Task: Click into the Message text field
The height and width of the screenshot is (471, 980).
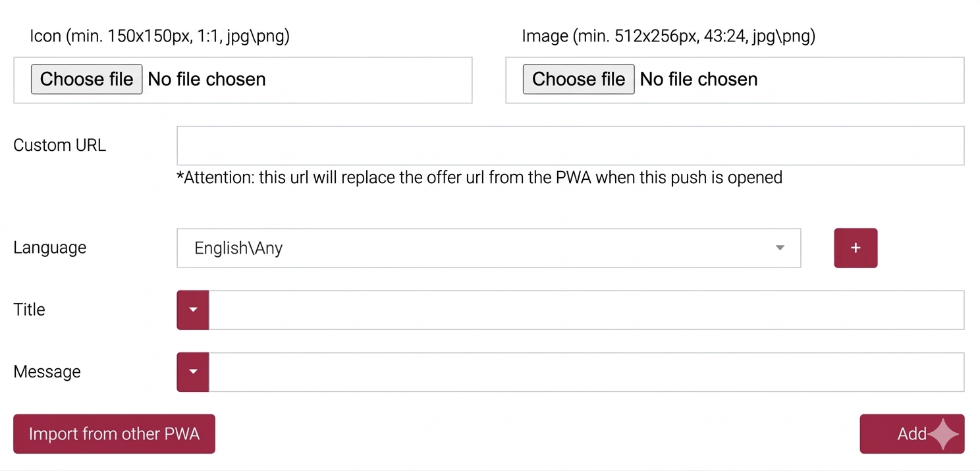Action: [585, 372]
